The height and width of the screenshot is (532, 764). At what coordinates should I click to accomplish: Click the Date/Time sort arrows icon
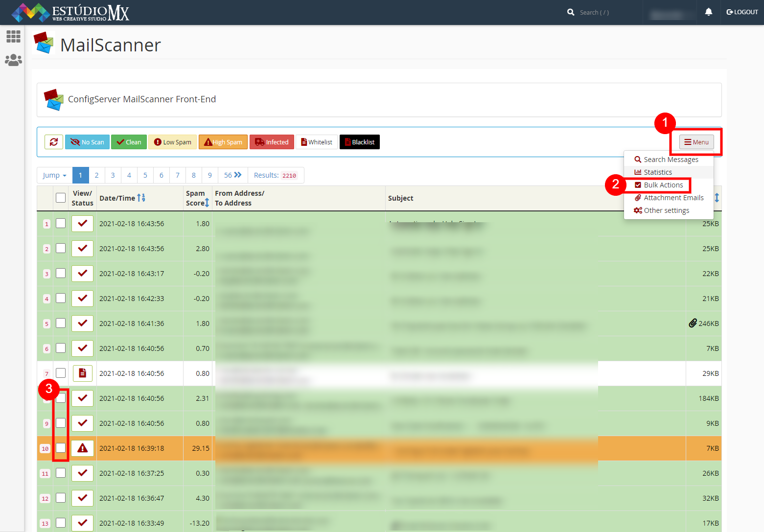141,198
